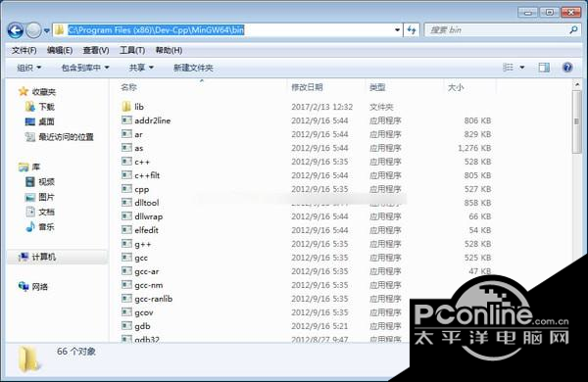Select the gcc-ranlib application icon
This screenshot has width=588, height=382.
(126, 299)
